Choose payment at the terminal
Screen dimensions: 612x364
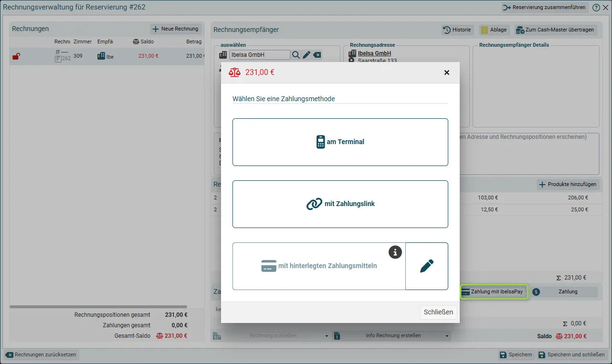pyautogui.click(x=340, y=142)
